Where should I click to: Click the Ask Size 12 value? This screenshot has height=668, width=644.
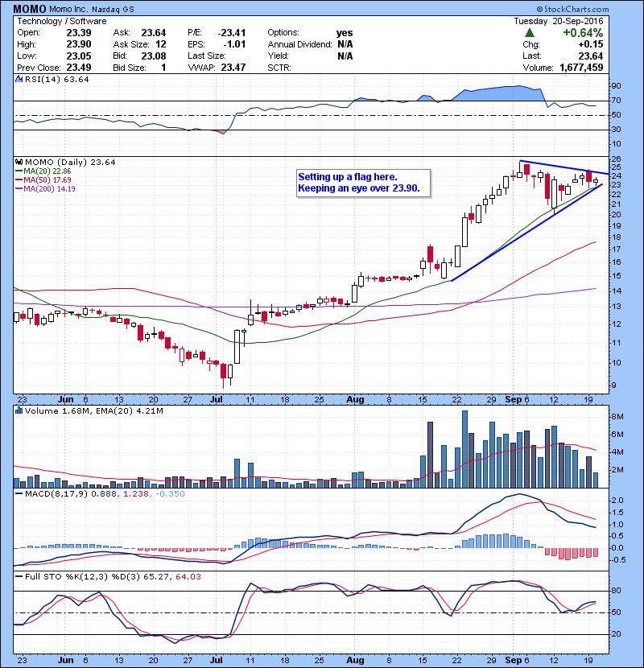[161, 44]
